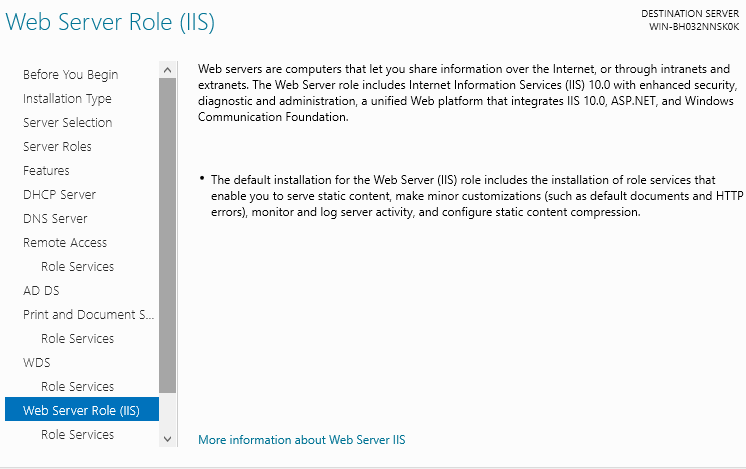Select Installation Type step
746x469 pixels.
tap(67, 99)
